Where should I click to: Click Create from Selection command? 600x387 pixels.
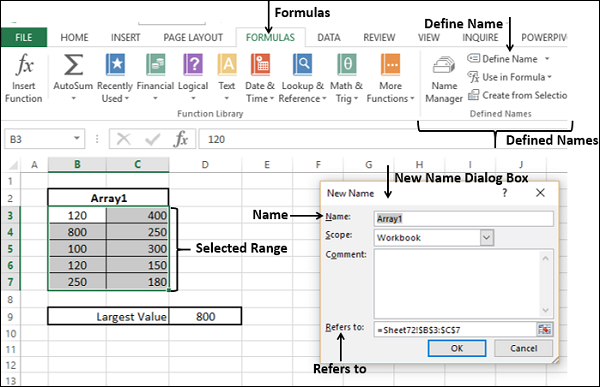(517, 95)
